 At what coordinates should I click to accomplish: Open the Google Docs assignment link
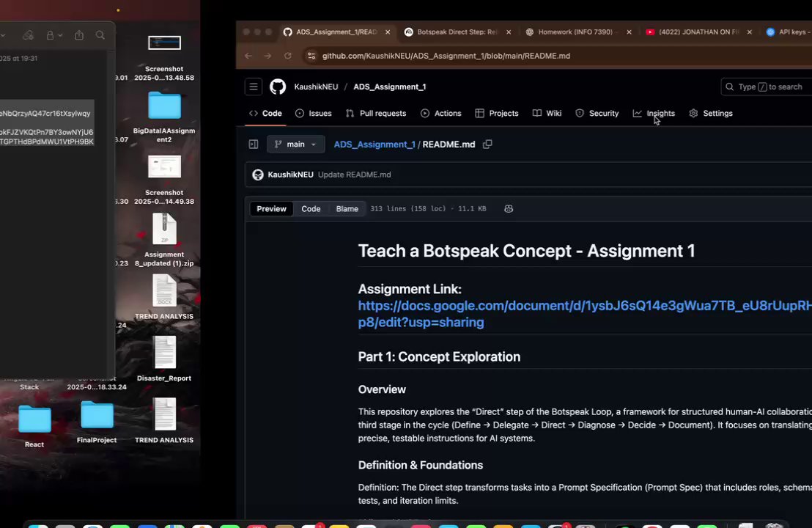coord(585,313)
